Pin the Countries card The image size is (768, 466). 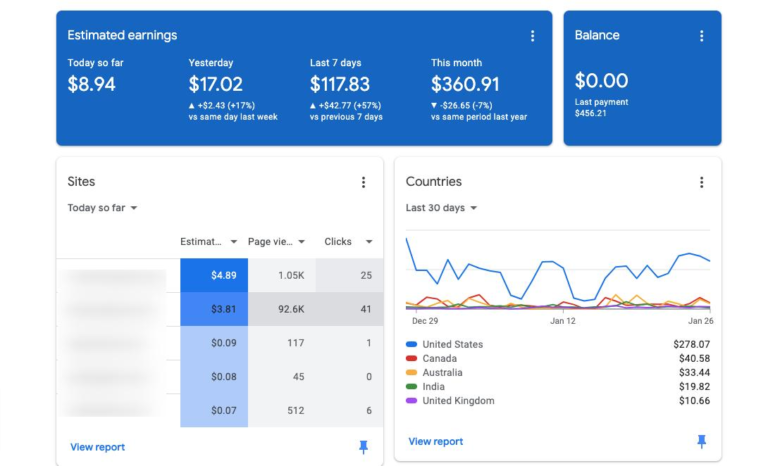pyautogui.click(x=701, y=441)
